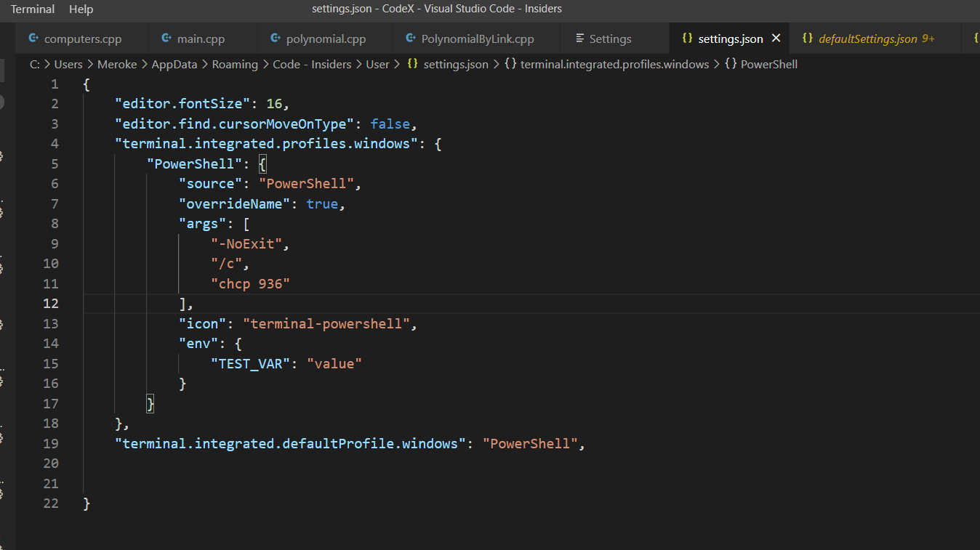The height and width of the screenshot is (550, 980).
Task: Switch to the polynomial.cpp tab
Action: pyautogui.click(x=324, y=39)
